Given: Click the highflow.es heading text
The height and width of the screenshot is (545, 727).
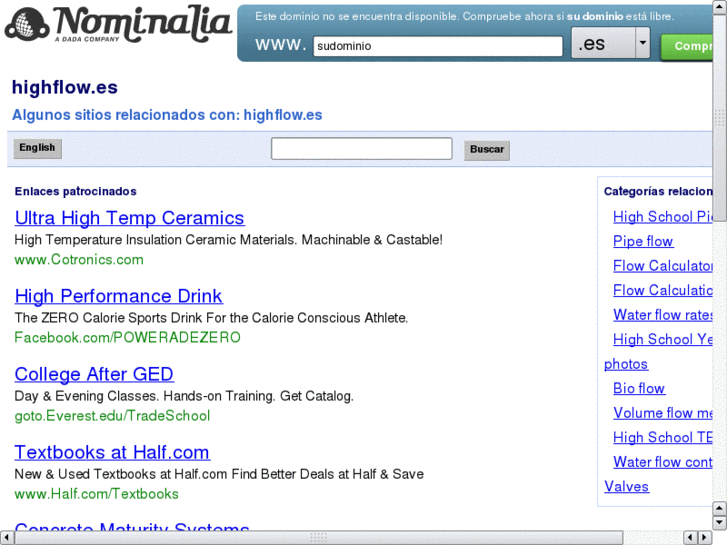Looking at the screenshot, I should (65, 88).
